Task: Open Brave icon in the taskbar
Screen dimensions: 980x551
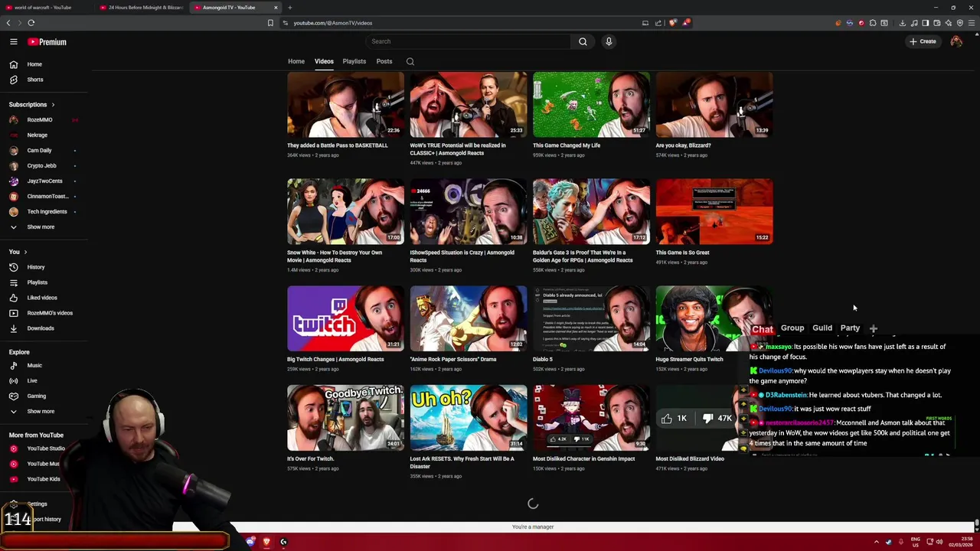Action: (266, 542)
